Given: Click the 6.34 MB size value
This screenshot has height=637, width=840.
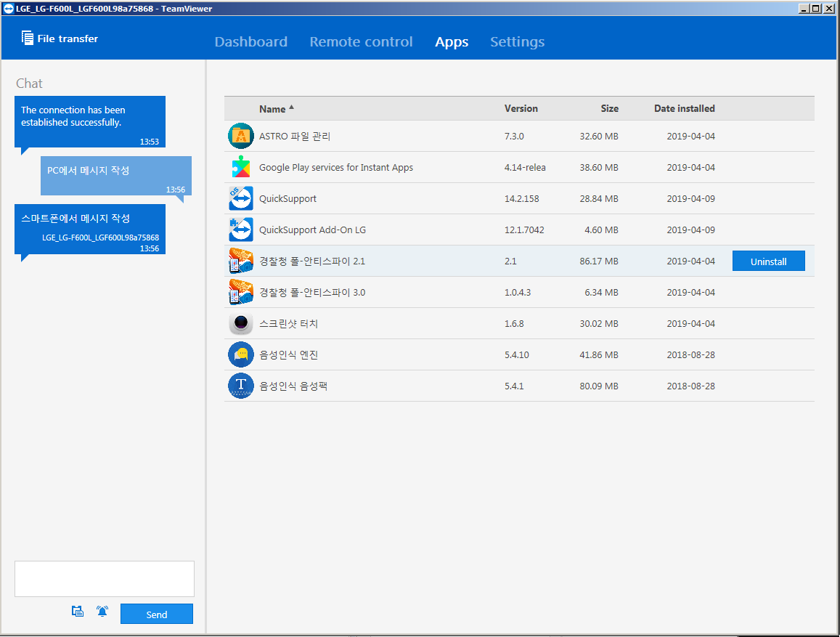Looking at the screenshot, I should [x=601, y=292].
